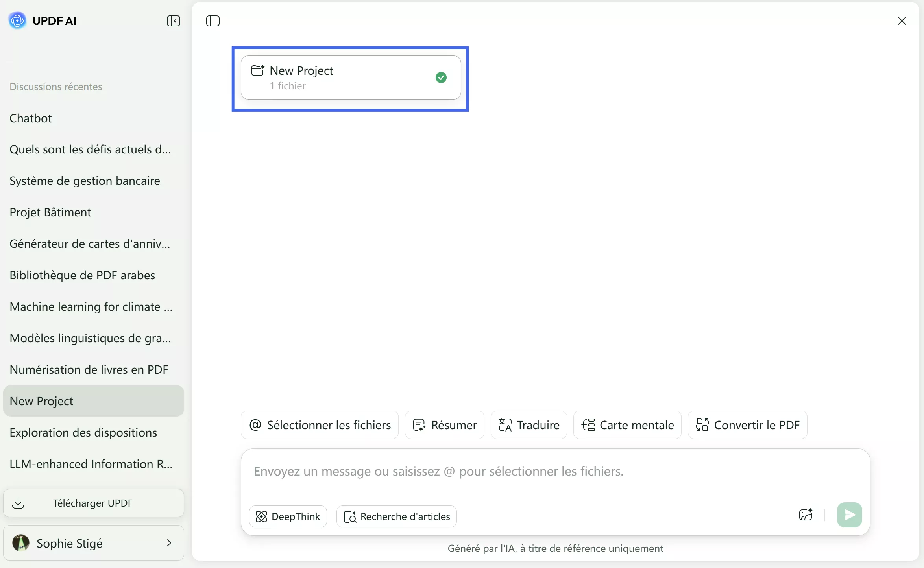
Task: Open the Chatbot discussion
Action: 31,118
